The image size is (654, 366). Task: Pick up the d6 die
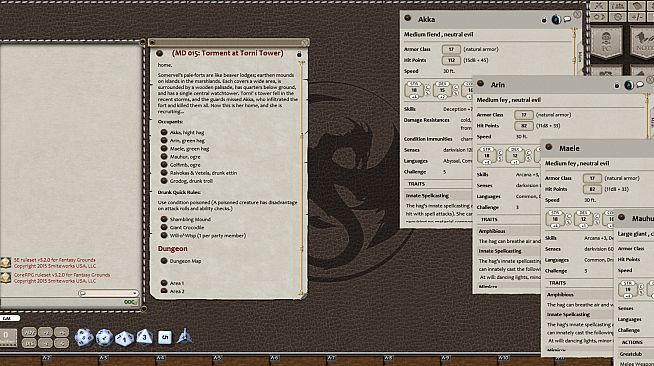coord(165,337)
